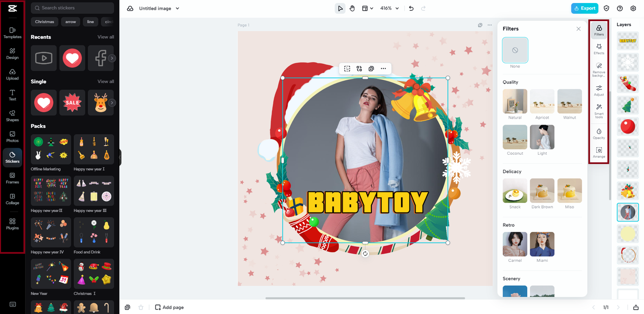Click the redo arrow
Screen dimensions: 644x314
pos(423,9)
